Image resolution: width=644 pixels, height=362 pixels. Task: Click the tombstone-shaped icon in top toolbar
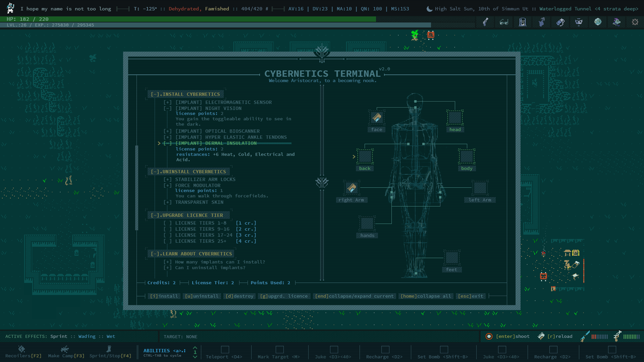click(523, 22)
